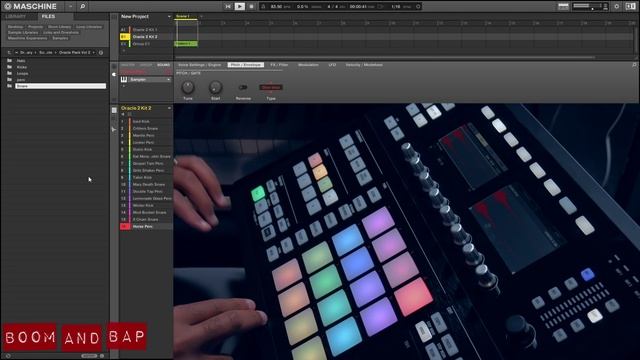
Task: Open the Pitch / Envelope page
Action: pos(245,65)
